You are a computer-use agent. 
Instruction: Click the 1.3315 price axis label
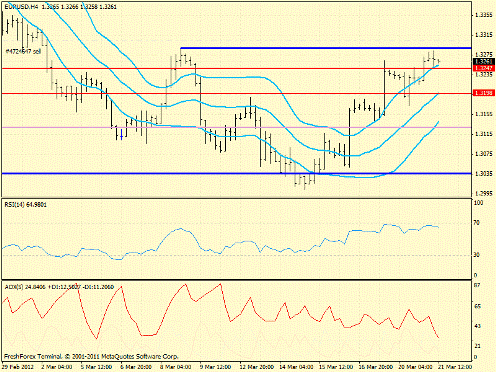point(484,35)
